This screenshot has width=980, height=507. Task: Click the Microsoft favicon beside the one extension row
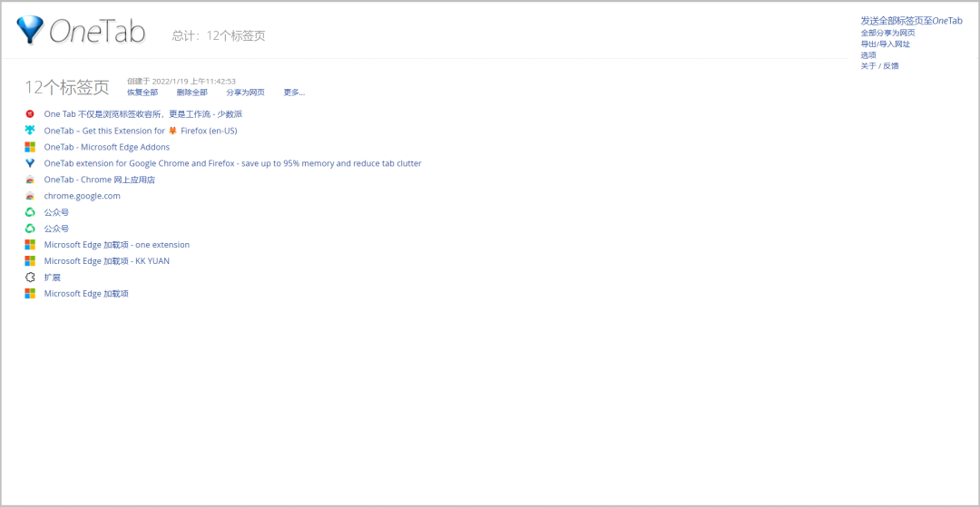point(30,245)
